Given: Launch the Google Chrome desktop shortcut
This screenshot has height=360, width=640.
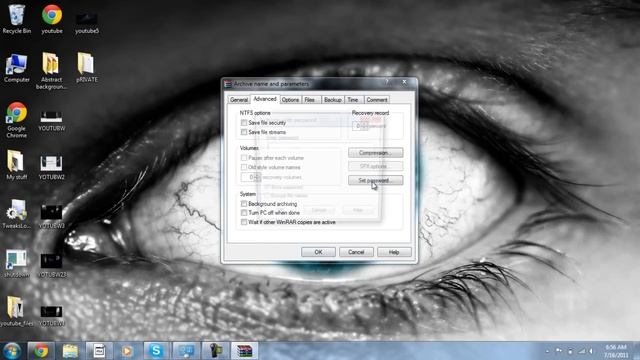Looking at the screenshot, I should [16, 120].
